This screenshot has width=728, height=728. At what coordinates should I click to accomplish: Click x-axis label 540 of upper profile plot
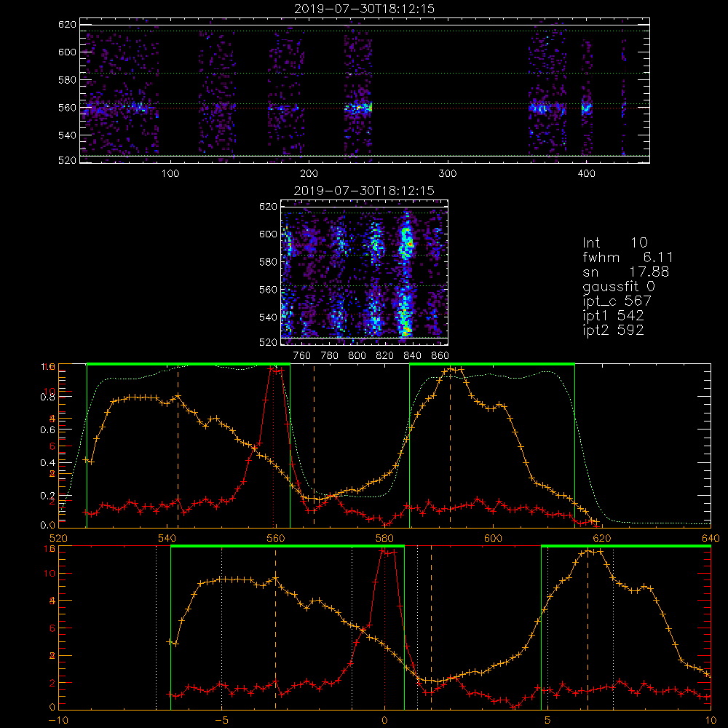[167, 539]
